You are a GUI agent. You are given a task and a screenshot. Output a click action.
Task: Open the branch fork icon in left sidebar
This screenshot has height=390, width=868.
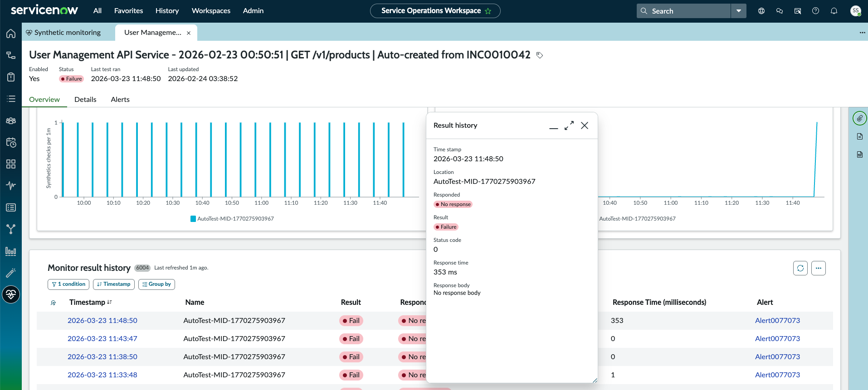click(x=11, y=229)
